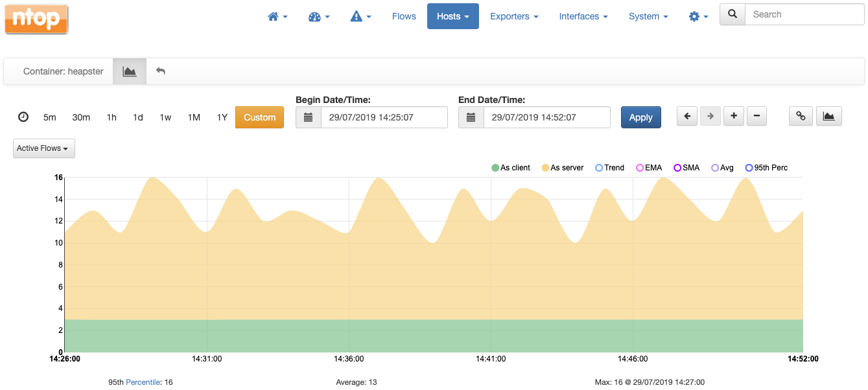Select the chart icon tab for heapster
The height and width of the screenshot is (390, 868).
[130, 71]
